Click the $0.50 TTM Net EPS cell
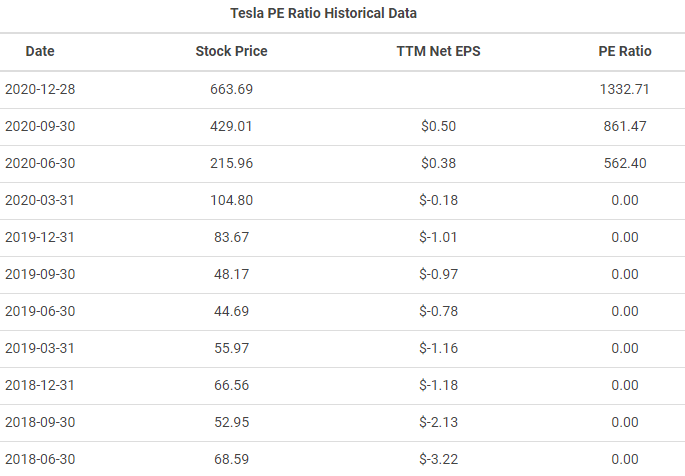The height and width of the screenshot is (476, 685). click(438, 126)
